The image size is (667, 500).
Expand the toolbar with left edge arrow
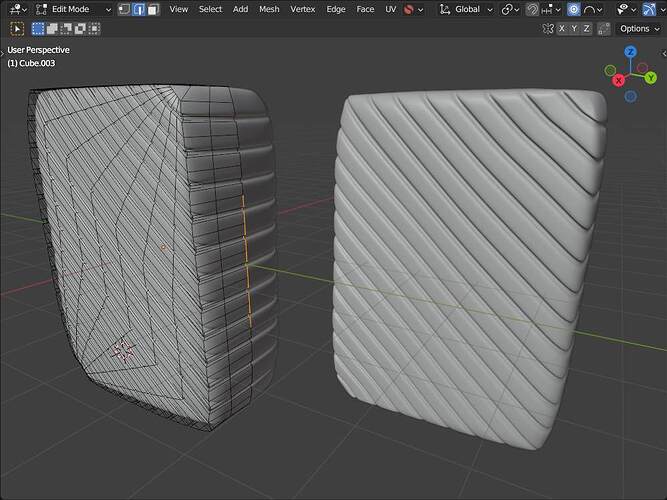tap(2, 53)
